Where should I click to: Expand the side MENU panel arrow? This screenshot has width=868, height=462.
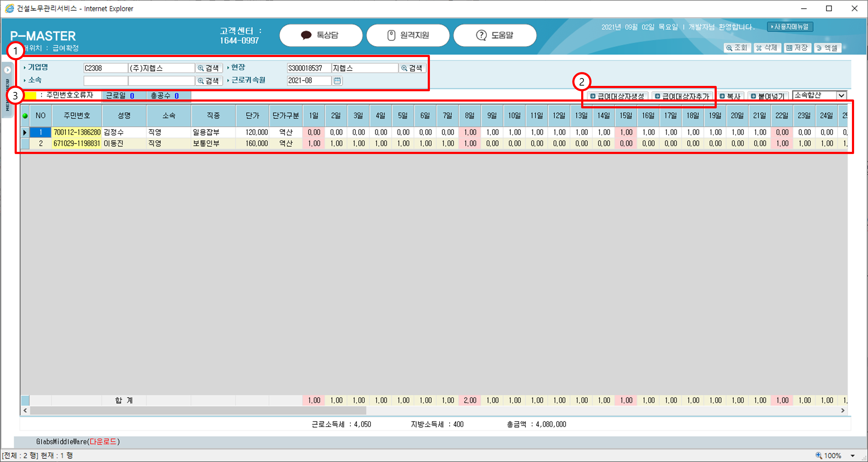point(7,70)
